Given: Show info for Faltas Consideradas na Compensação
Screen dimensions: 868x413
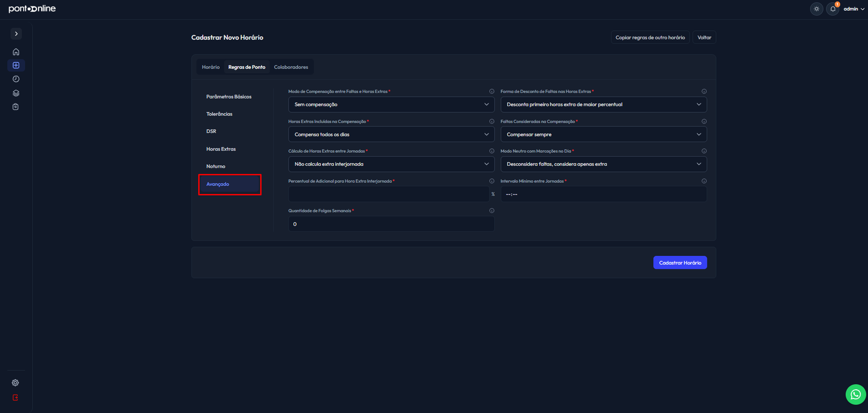Looking at the screenshot, I should [704, 121].
